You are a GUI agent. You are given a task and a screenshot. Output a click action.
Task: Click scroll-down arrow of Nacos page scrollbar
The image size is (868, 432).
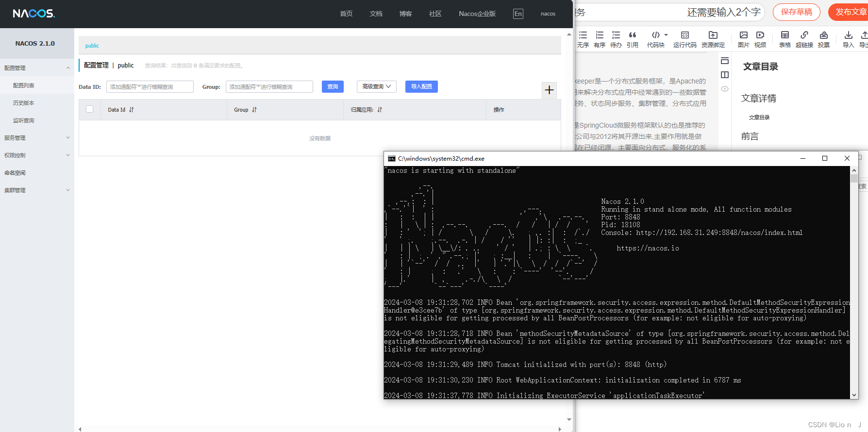pyautogui.click(x=569, y=419)
